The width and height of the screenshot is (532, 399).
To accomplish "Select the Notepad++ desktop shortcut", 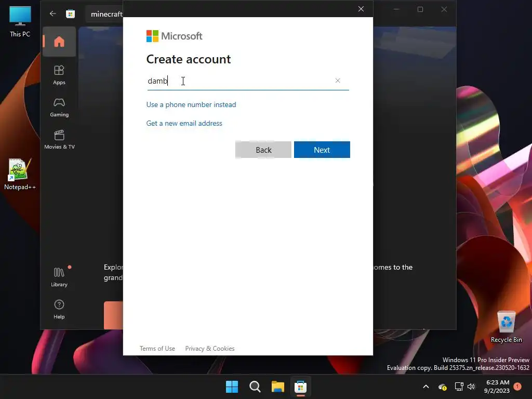I will pyautogui.click(x=20, y=174).
